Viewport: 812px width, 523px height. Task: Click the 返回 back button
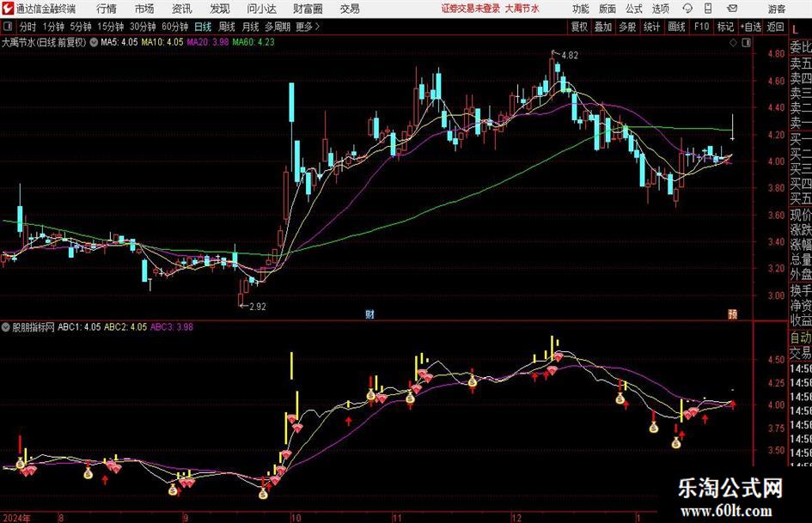pos(775,27)
